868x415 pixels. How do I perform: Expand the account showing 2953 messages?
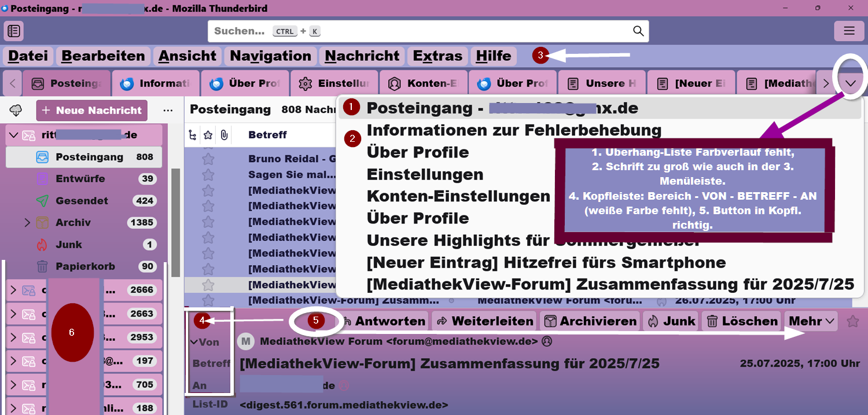(14, 338)
